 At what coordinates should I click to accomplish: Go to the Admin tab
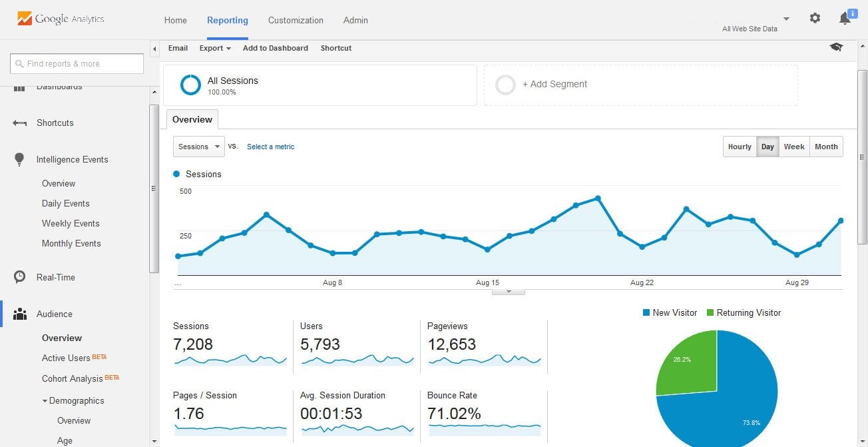pos(355,20)
